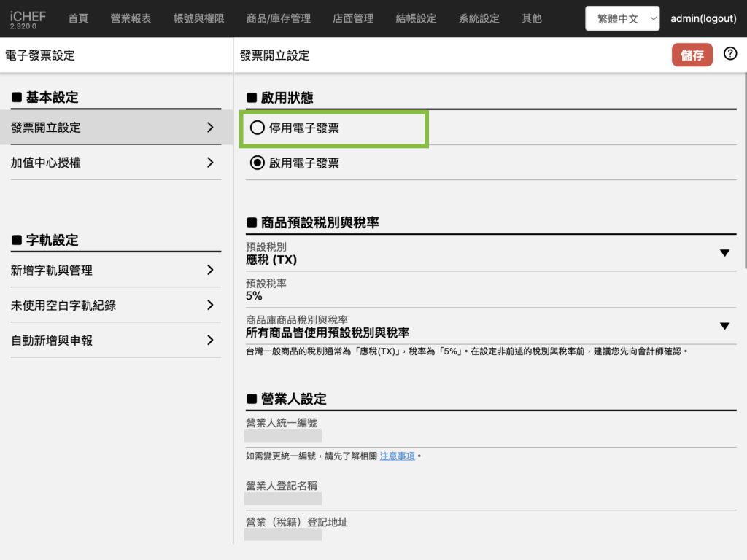Click the 營業人統一編號 field
This screenshot has width=747, height=560.
(283, 436)
